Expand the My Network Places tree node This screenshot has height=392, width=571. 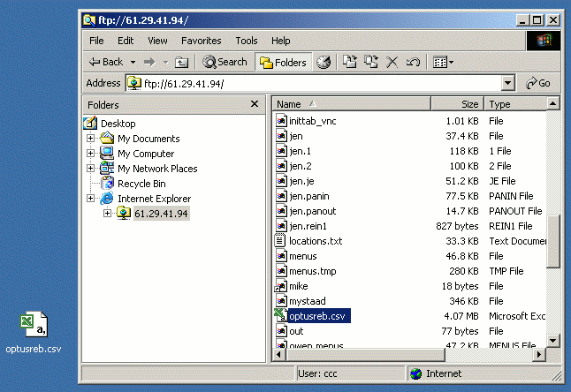pos(90,169)
